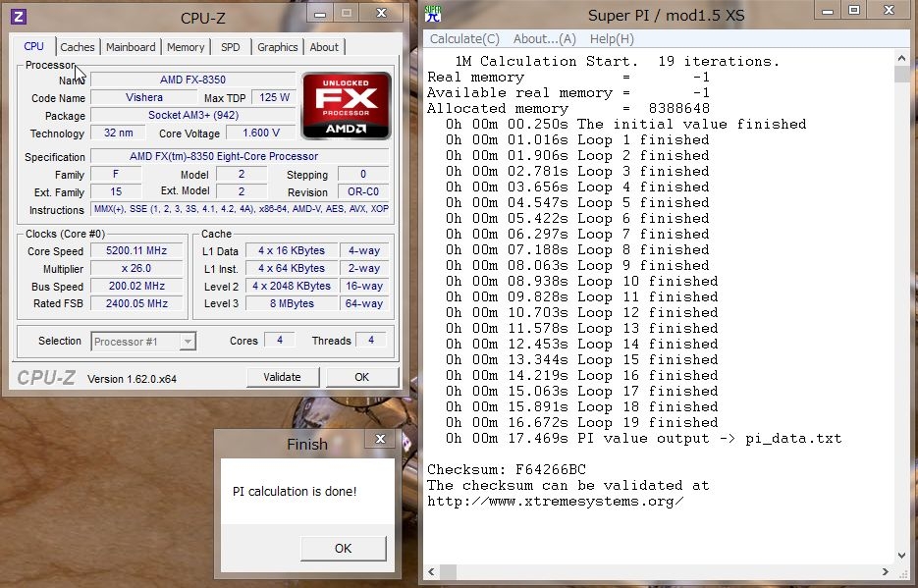Maximize the Super PI window

coord(854,11)
